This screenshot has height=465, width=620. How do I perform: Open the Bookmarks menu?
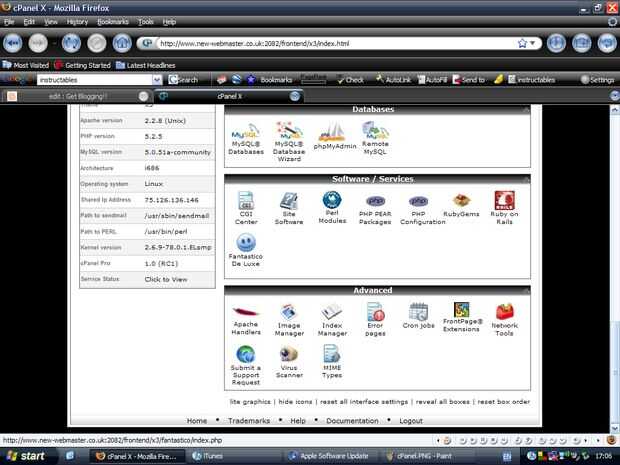pos(113,22)
